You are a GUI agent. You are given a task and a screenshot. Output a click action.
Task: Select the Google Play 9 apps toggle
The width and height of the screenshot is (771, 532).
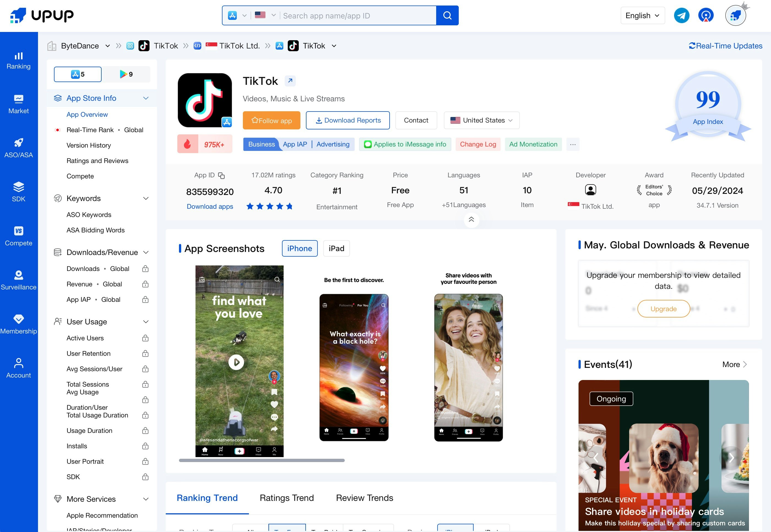pyautogui.click(x=126, y=74)
